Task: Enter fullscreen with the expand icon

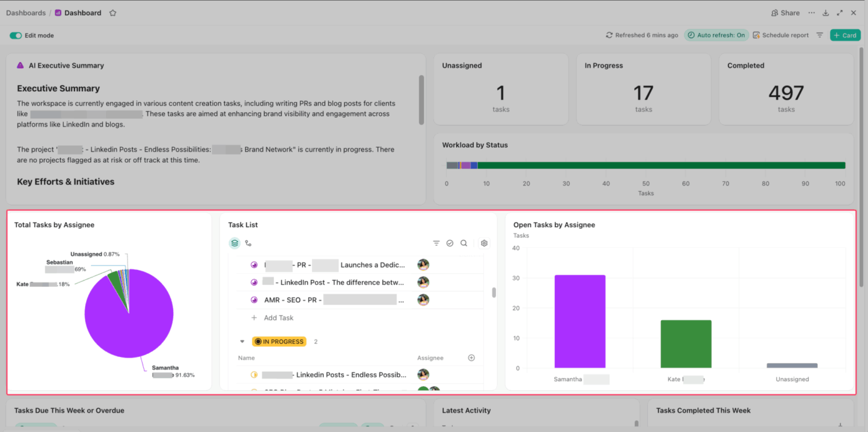Action: 839,13
